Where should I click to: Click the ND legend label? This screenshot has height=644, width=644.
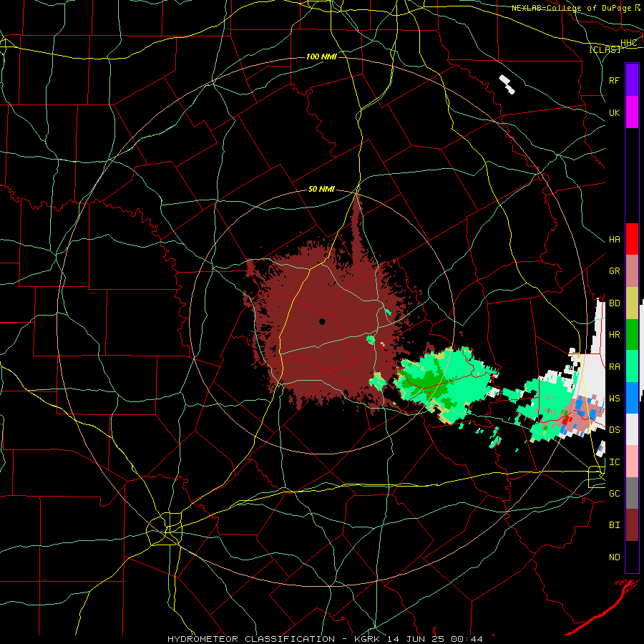[x=615, y=557]
